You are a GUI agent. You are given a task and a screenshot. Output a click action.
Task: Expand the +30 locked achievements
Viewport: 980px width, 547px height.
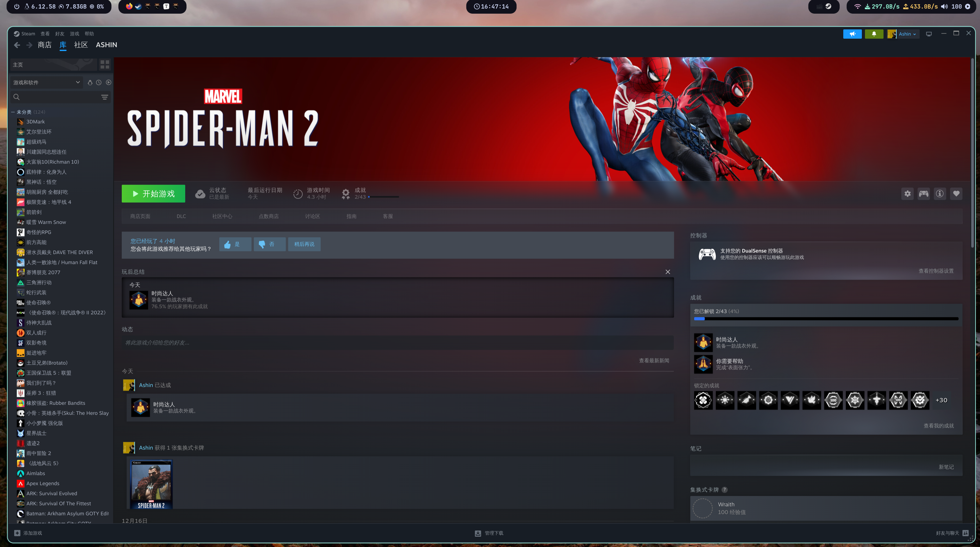941,400
